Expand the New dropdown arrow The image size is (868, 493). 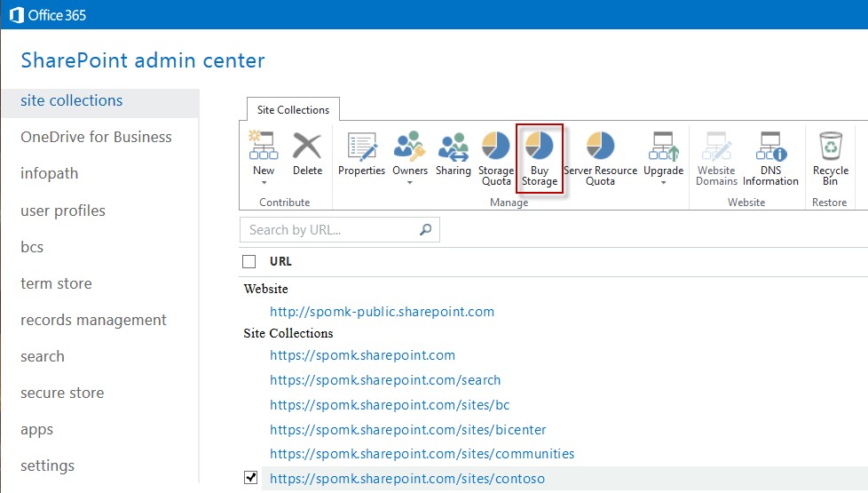(x=264, y=183)
